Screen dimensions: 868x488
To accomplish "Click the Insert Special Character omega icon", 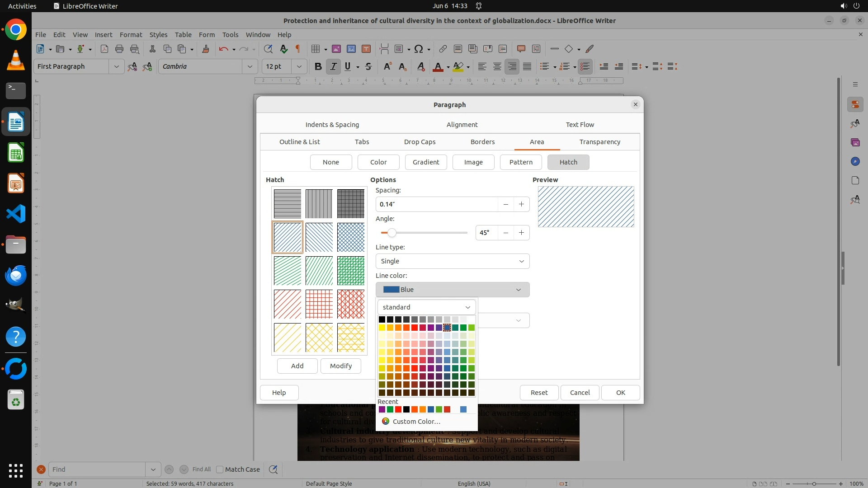I will pyautogui.click(x=419, y=49).
